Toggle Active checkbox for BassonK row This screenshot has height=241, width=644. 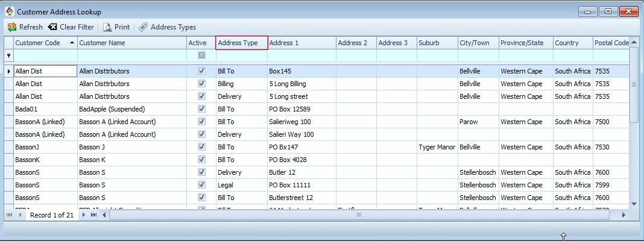pyautogui.click(x=201, y=160)
